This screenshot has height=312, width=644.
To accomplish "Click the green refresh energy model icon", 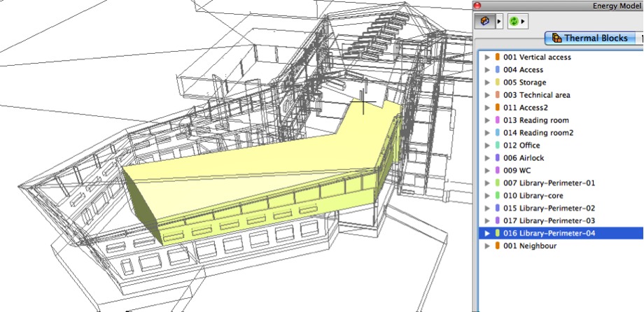I will click(x=514, y=22).
